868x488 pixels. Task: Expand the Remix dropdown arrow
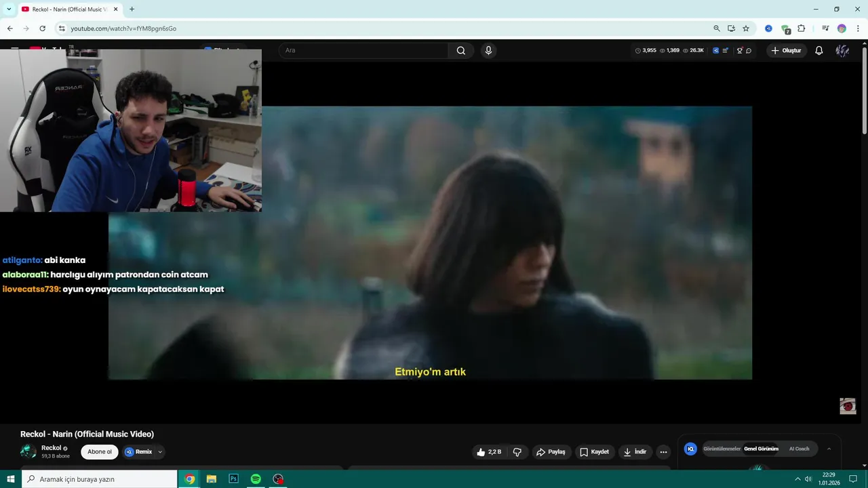click(x=160, y=452)
